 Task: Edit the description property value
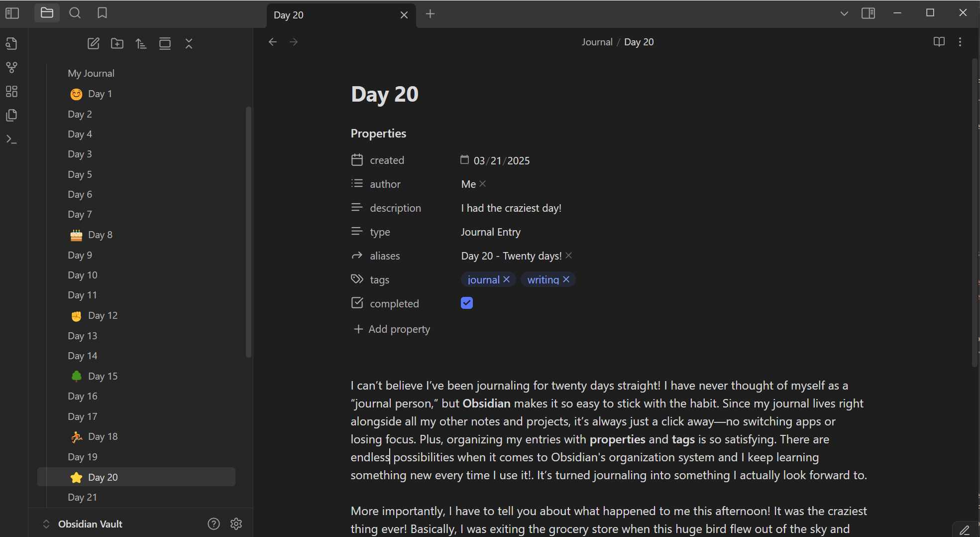tap(511, 208)
